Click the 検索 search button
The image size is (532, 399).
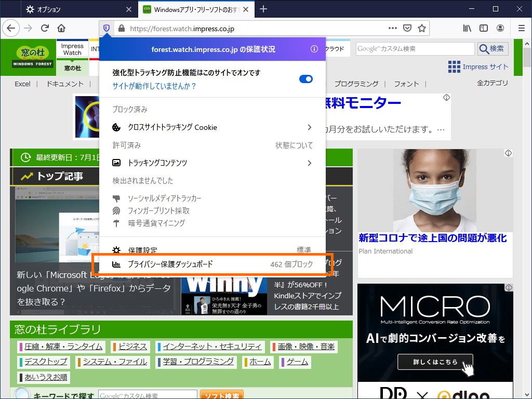493,49
